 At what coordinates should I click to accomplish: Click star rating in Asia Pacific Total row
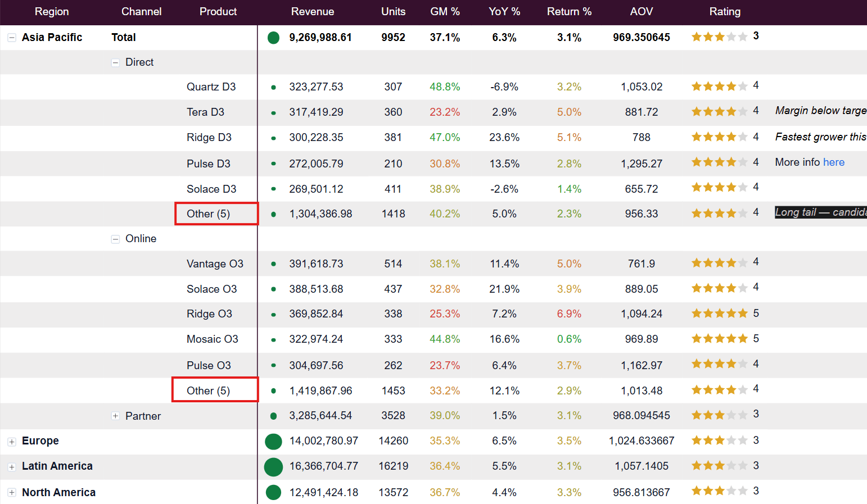[719, 37]
